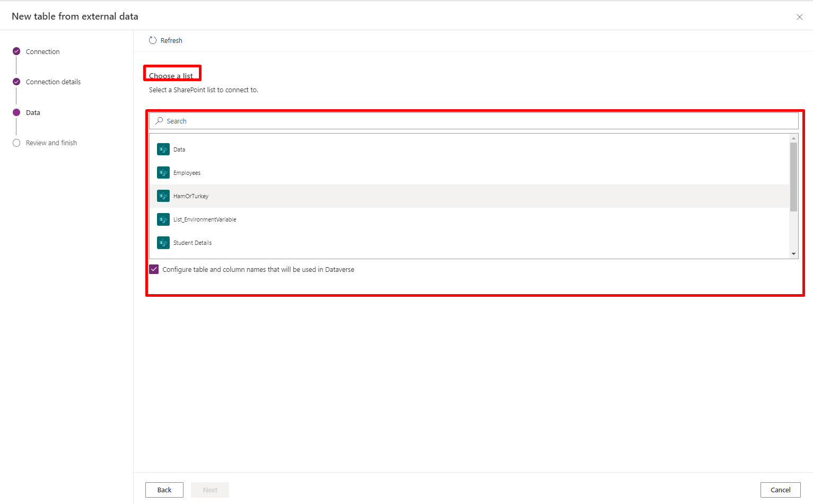Viewport: 813px width, 504px height.
Task: Click the list scrollbar up arrow
Action: [x=794, y=138]
